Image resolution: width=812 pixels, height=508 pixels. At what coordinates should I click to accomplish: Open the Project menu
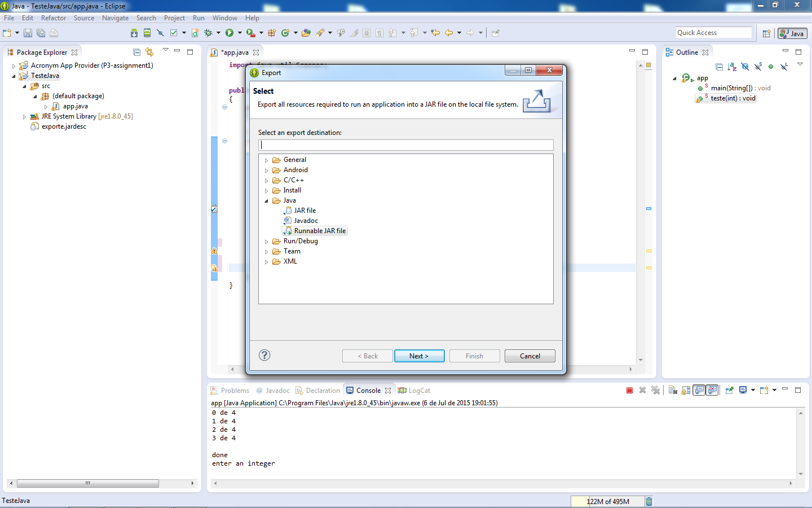point(174,18)
